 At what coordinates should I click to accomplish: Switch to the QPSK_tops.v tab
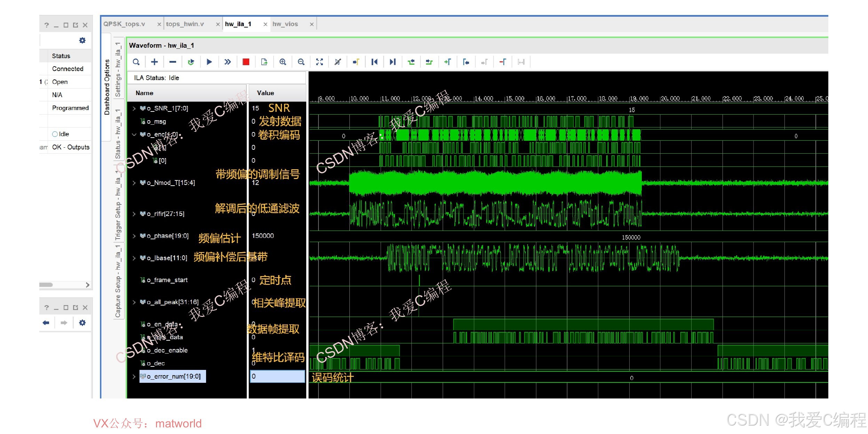pyautogui.click(x=124, y=24)
